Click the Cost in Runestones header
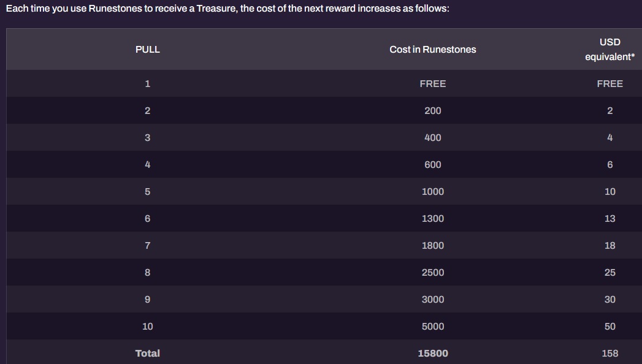Screen dimensions: 642x364 [433, 50]
